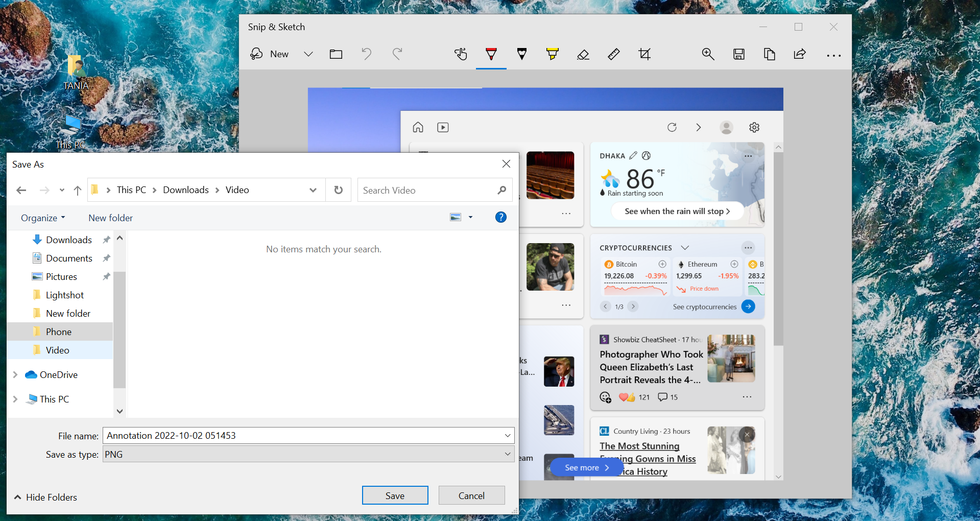Open the Organize menu
Screen dimensions: 980x521
[43, 218]
